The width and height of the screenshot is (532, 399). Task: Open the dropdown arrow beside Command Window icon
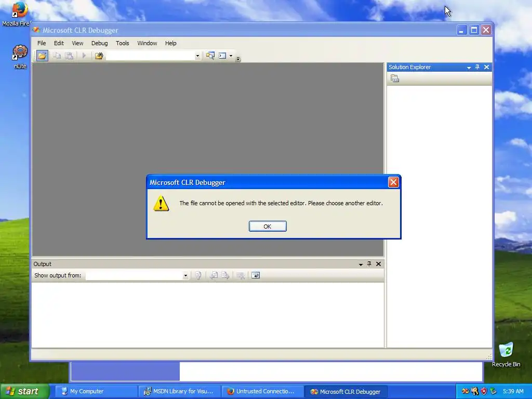[x=231, y=56]
